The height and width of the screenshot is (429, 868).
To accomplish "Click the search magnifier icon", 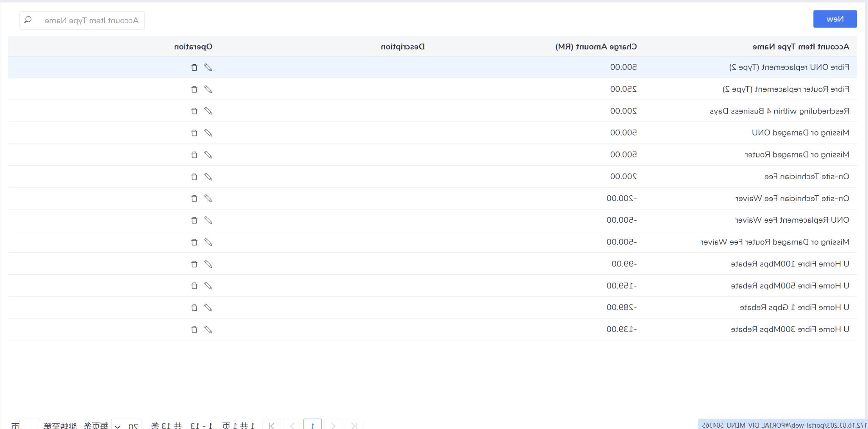I will tap(28, 20).
